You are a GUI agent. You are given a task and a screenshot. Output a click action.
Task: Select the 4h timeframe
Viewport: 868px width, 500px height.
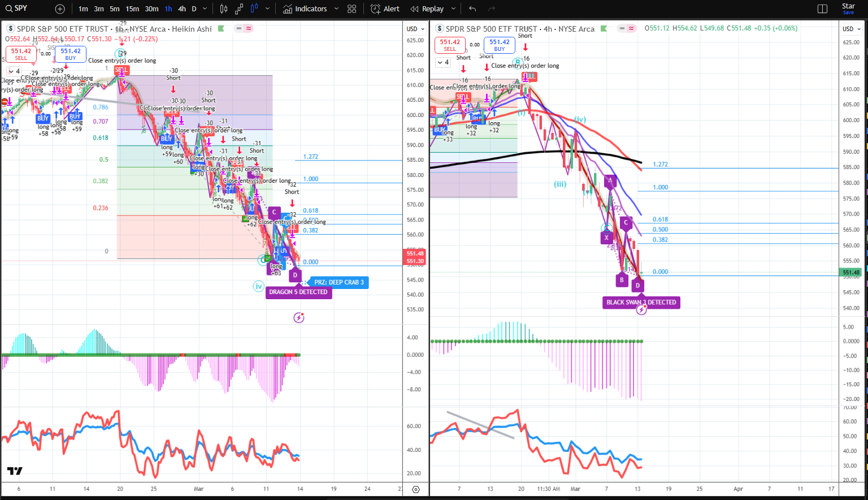coord(182,9)
